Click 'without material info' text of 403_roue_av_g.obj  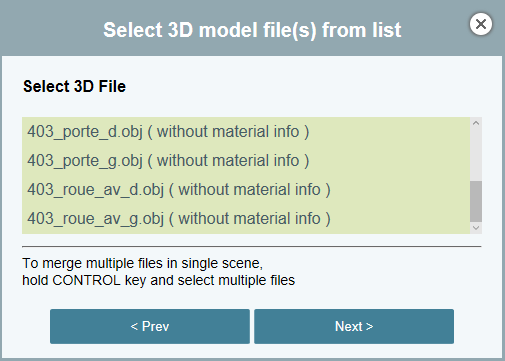tap(249, 219)
